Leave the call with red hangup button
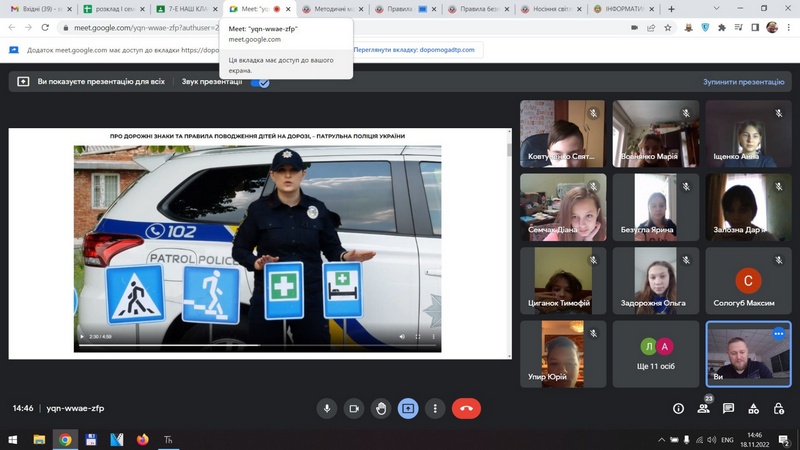The width and height of the screenshot is (800, 450). point(466,409)
